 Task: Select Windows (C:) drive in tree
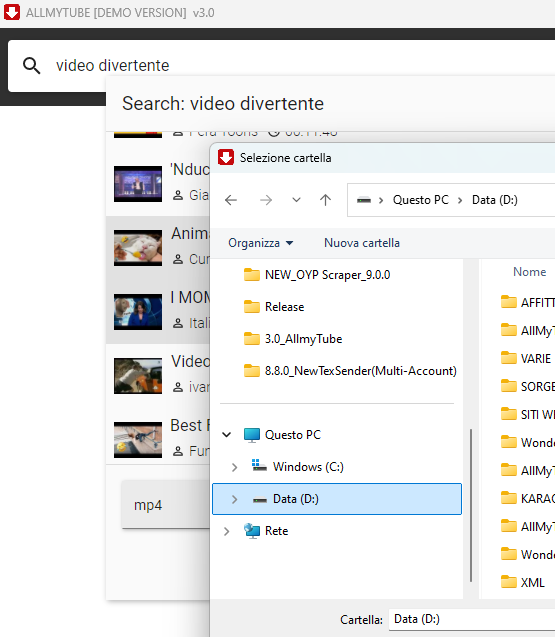click(308, 467)
